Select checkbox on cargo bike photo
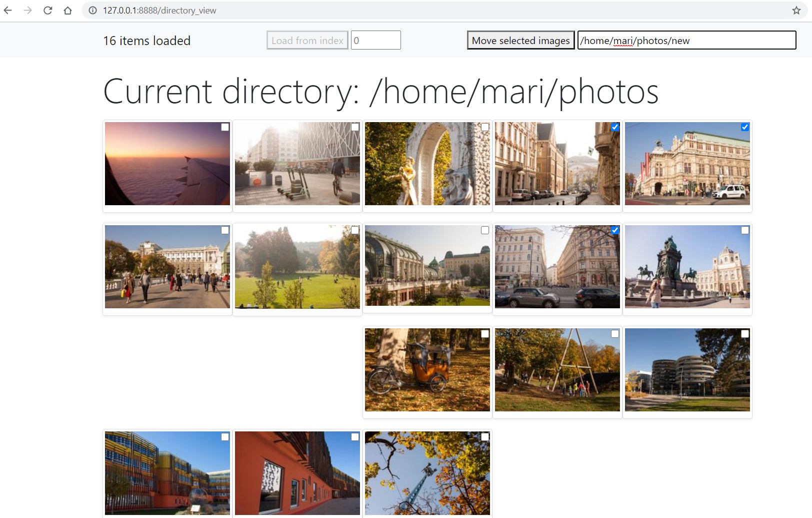The height and width of the screenshot is (518, 812). [485, 334]
